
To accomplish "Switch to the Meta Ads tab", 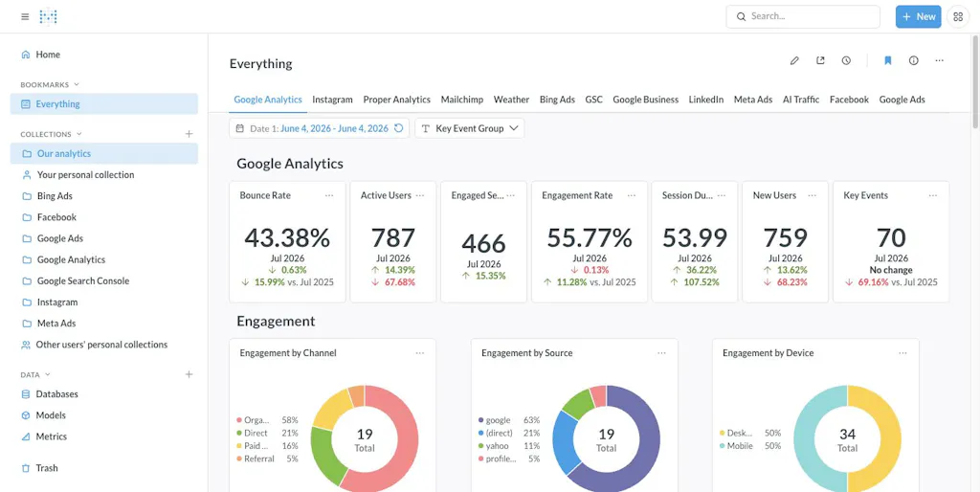I will coord(753,100).
